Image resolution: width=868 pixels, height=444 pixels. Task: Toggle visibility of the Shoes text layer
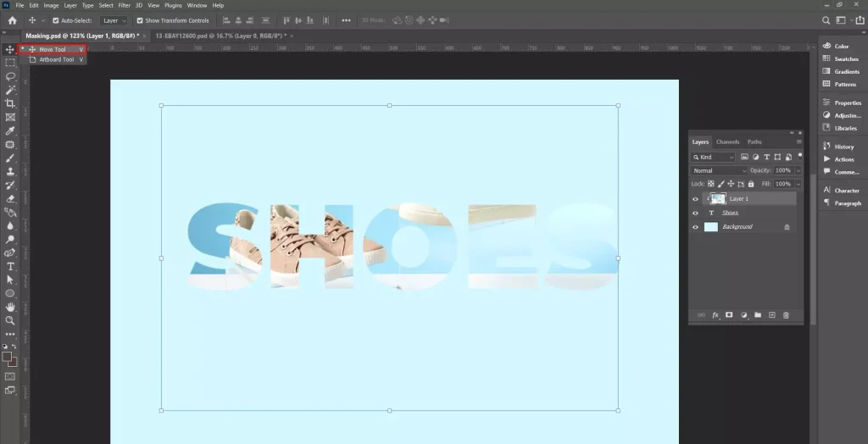(695, 213)
